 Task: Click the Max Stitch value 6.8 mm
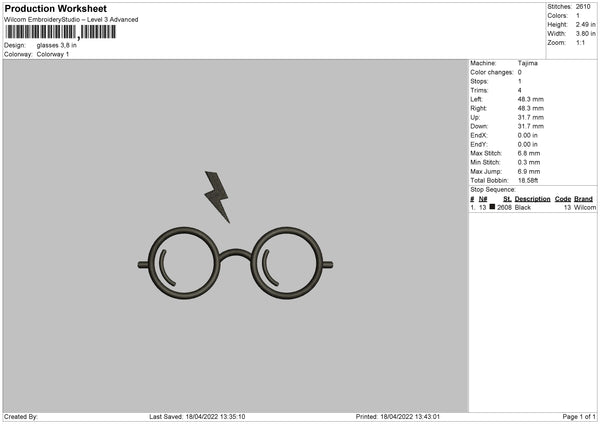tap(529, 153)
